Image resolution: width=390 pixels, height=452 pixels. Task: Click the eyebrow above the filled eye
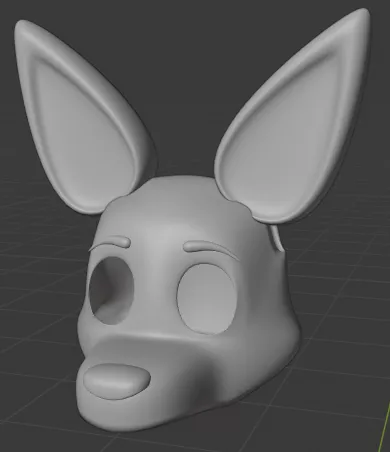(211, 249)
